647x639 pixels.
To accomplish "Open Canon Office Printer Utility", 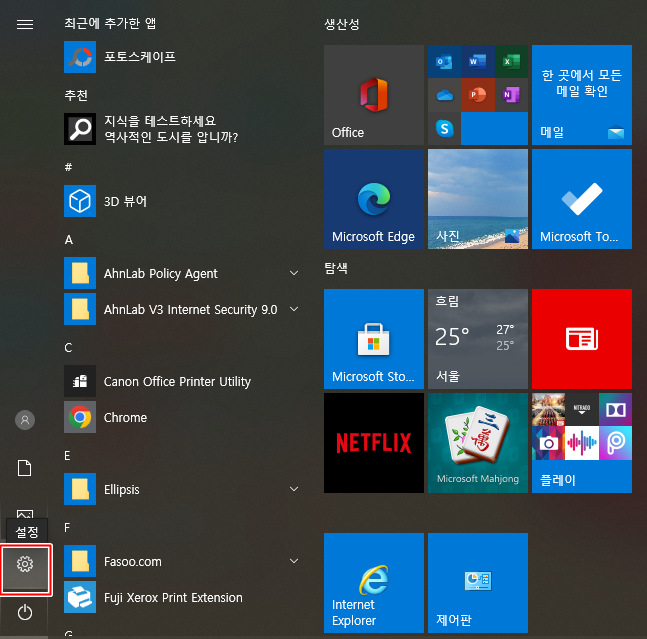I will point(184,381).
